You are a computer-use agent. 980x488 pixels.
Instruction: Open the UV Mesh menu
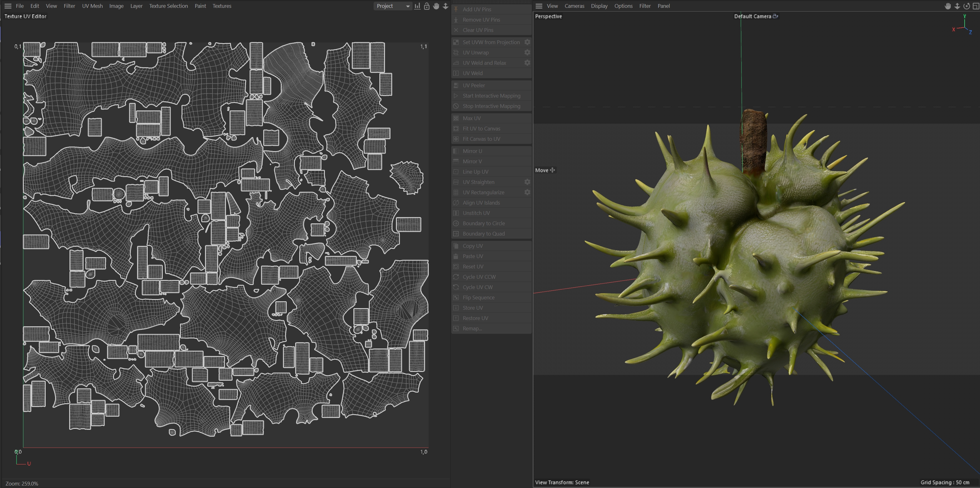(92, 6)
